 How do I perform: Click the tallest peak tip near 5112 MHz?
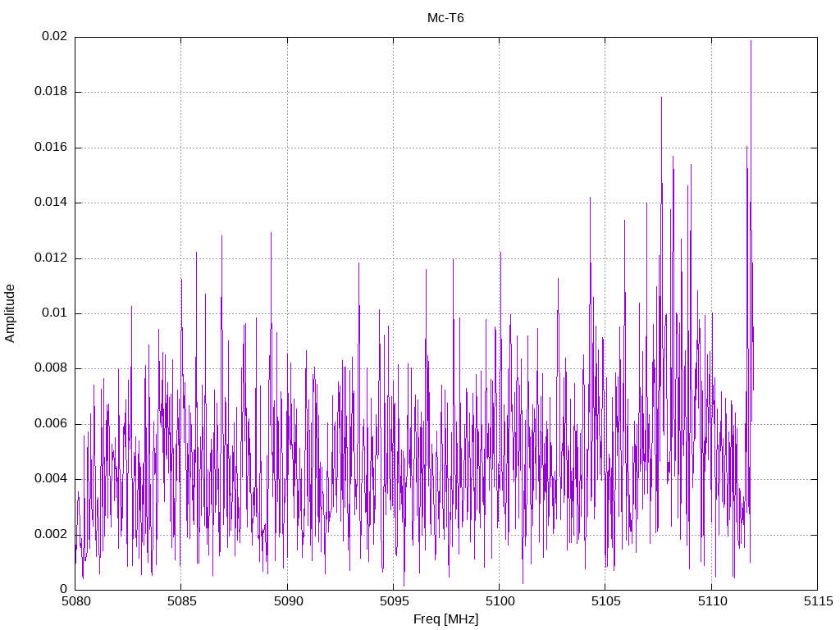click(x=751, y=41)
